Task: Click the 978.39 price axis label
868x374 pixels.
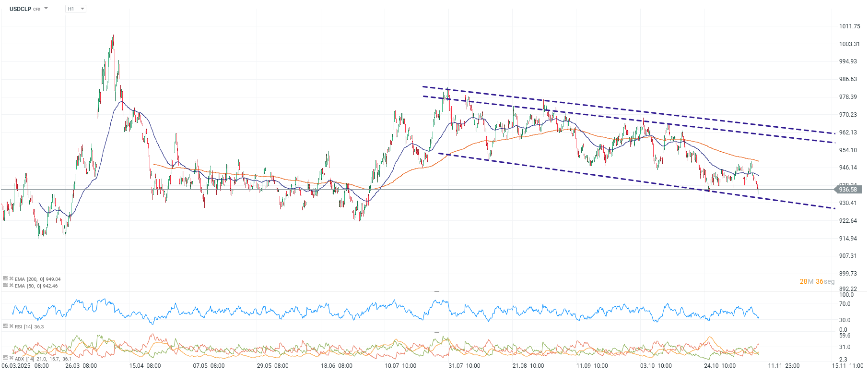Action: tap(848, 97)
